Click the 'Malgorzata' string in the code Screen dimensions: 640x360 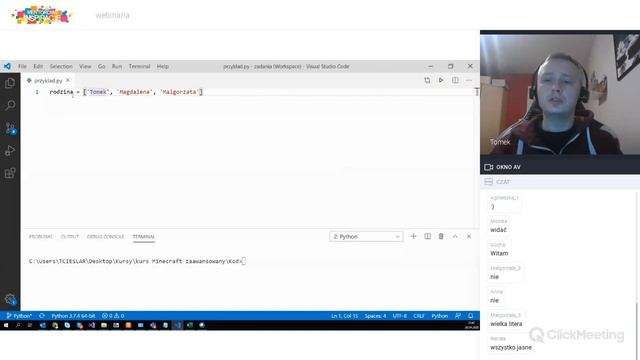(179, 92)
